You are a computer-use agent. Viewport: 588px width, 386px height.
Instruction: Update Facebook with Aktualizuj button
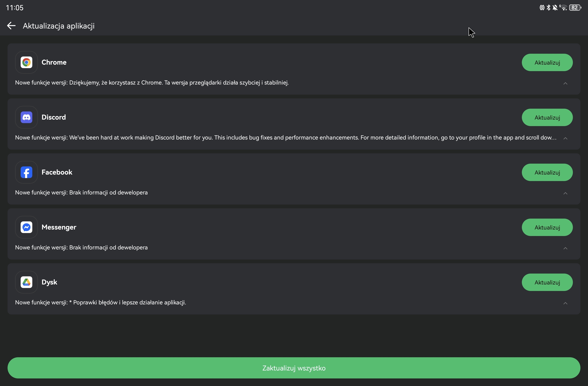(x=547, y=172)
